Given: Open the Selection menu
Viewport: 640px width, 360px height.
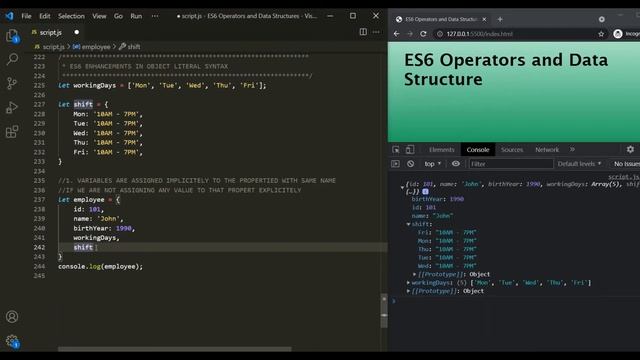Looking at the screenshot, I should pyautogui.click(x=71, y=16).
